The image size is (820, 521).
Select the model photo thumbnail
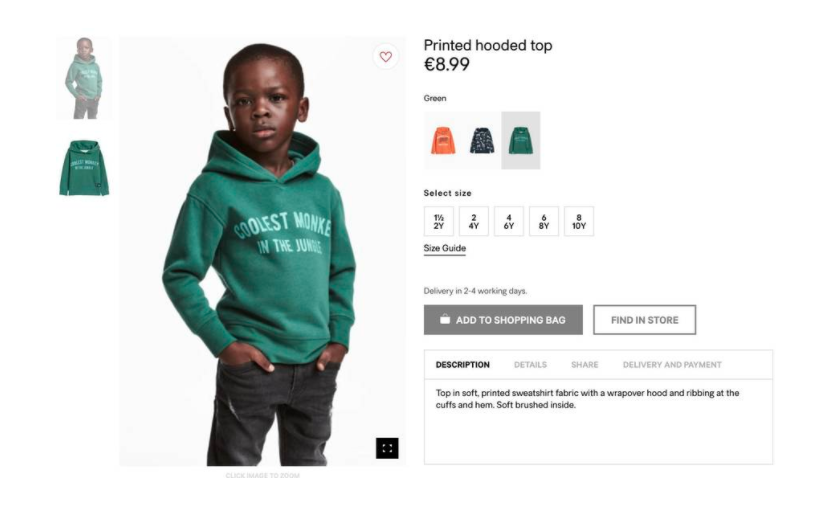point(85,78)
